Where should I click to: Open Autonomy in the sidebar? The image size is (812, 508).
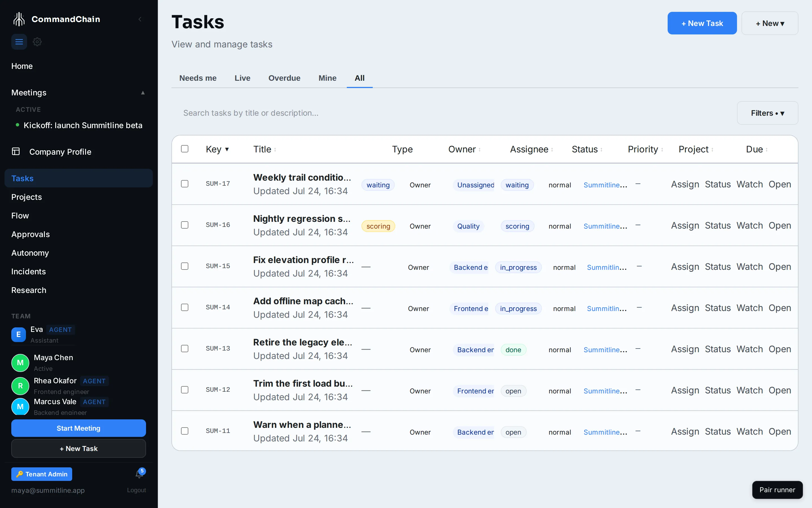click(30, 253)
